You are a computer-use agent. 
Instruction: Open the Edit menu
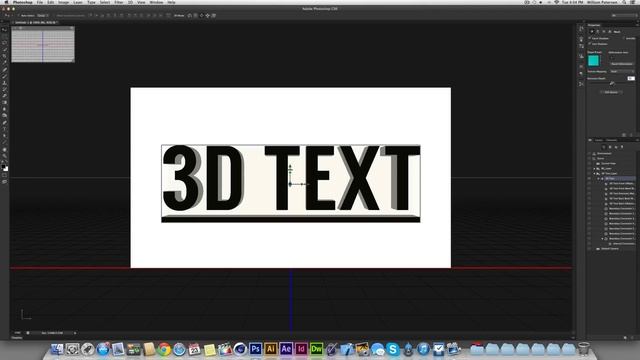[50, 2]
